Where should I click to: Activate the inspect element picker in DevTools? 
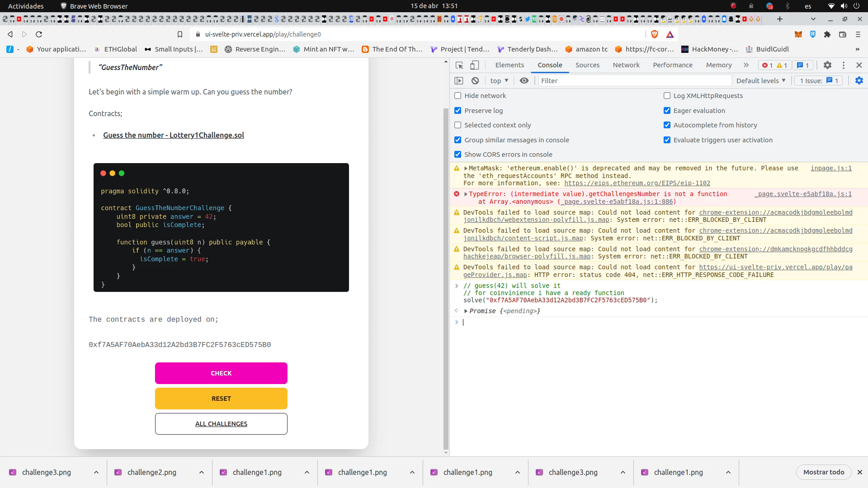point(459,65)
